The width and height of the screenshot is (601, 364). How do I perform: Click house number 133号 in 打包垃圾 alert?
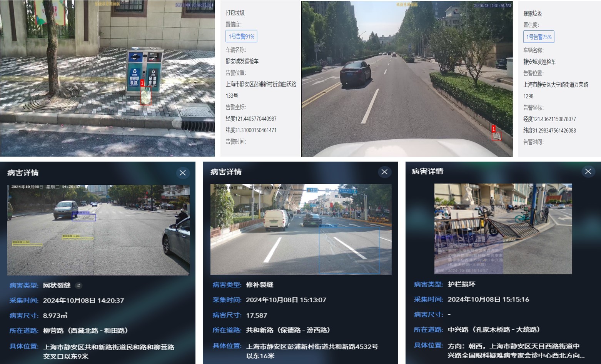tap(232, 96)
